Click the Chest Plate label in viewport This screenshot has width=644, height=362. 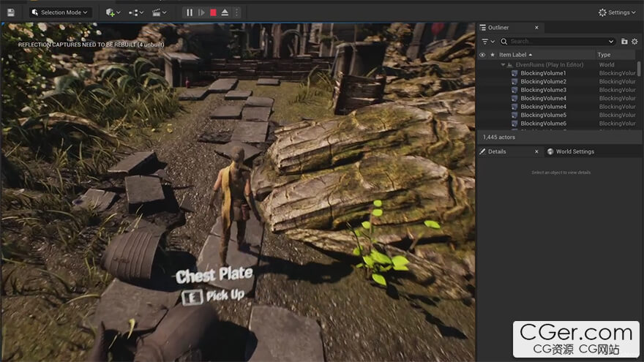tap(214, 275)
